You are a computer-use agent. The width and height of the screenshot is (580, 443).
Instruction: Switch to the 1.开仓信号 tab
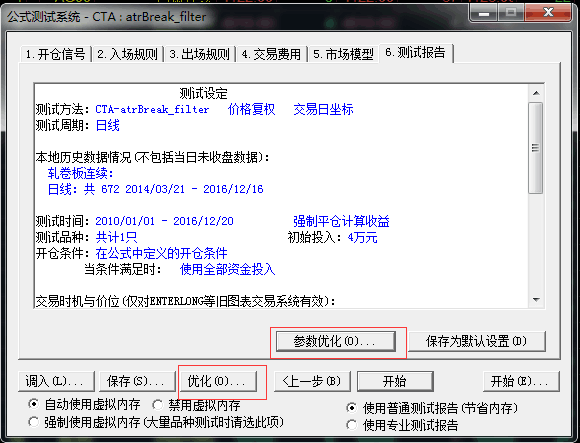click(x=56, y=54)
